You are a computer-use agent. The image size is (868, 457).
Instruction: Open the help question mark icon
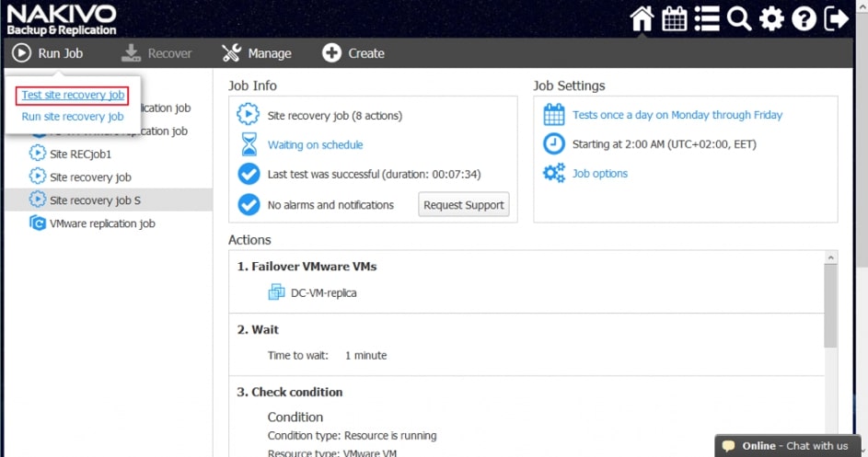pos(804,18)
